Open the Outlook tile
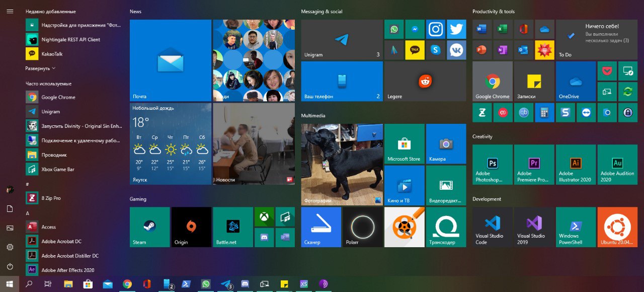The height and width of the screenshot is (292, 644). pyautogui.click(x=524, y=50)
